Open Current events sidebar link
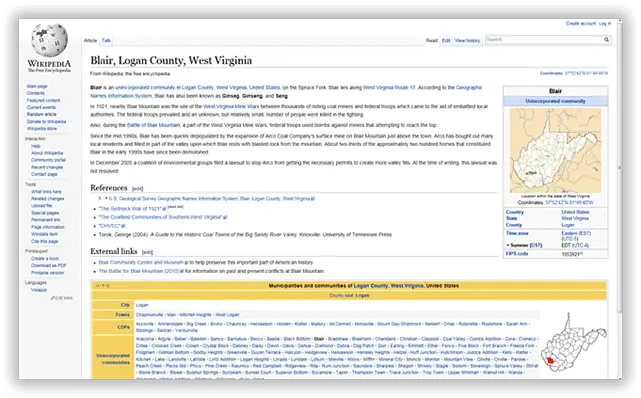Screen dimensions: 641x398 (x=41, y=107)
